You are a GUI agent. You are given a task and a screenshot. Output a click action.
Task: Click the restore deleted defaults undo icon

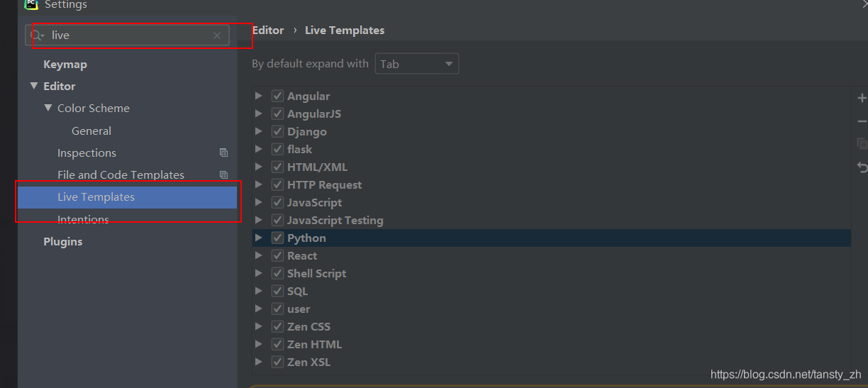point(862,167)
